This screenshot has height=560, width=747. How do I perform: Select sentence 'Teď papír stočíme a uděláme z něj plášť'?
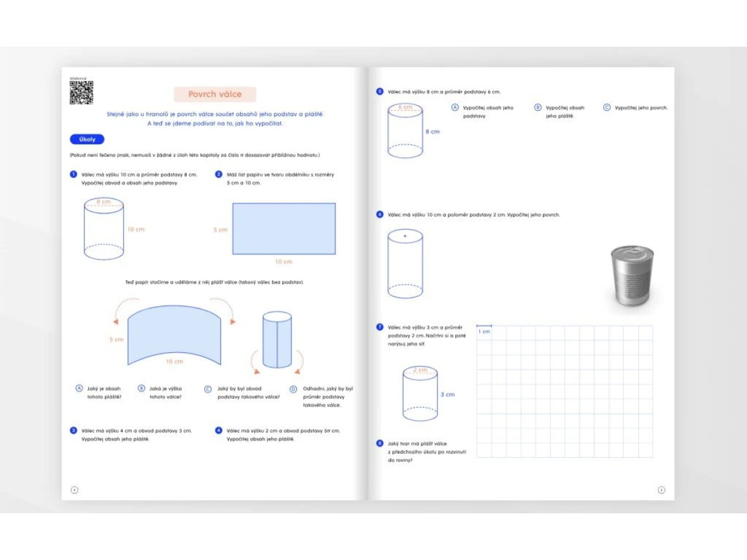click(x=214, y=282)
